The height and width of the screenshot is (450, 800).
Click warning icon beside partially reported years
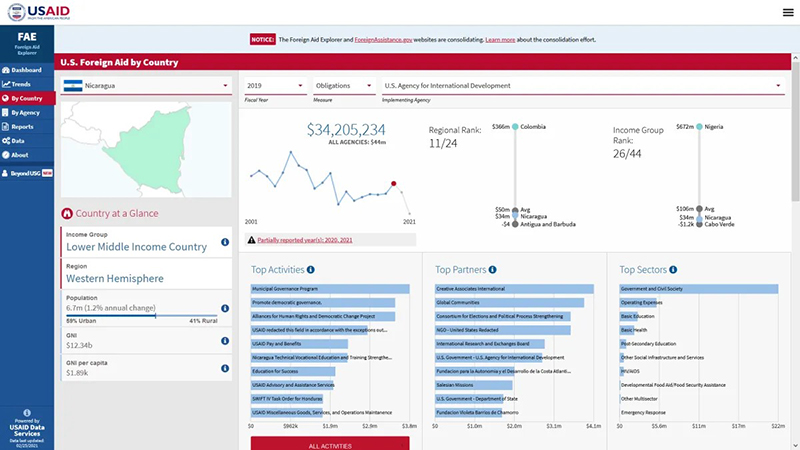[x=251, y=241]
